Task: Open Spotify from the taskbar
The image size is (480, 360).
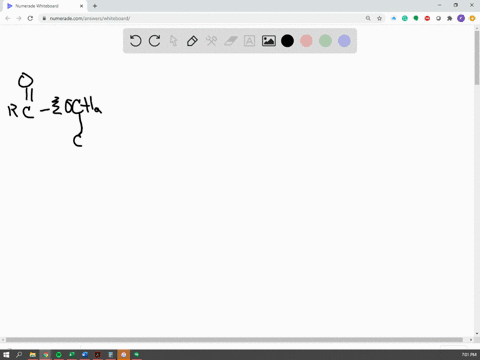Action: (x=59, y=355)
